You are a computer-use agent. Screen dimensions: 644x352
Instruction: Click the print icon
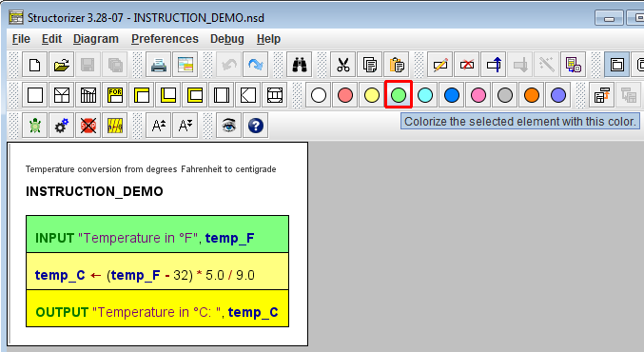click(x=158, y=65)
